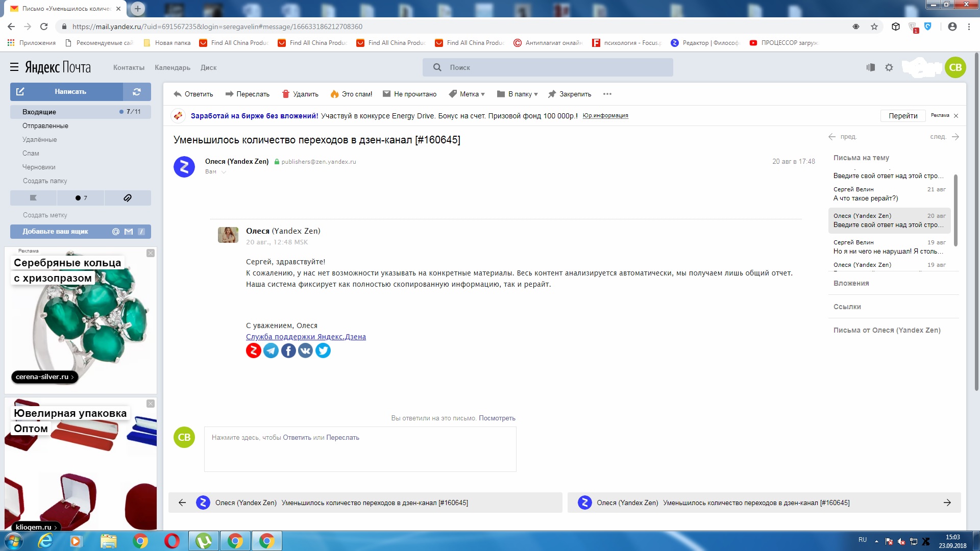Click the thread list scrollbar
This screenshot has height=551, width=980.
(x=955, y=210)
